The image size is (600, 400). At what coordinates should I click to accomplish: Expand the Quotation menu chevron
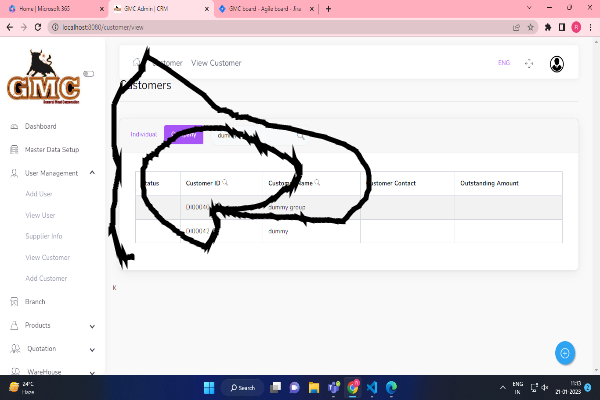[x=92, y=349]
